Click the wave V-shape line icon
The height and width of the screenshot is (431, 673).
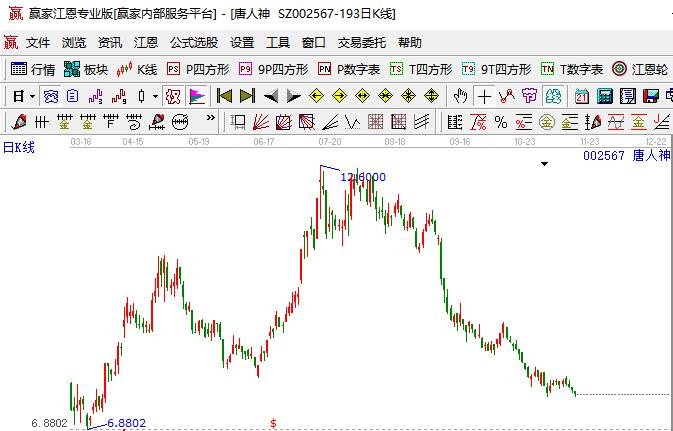tap(353, 122)
